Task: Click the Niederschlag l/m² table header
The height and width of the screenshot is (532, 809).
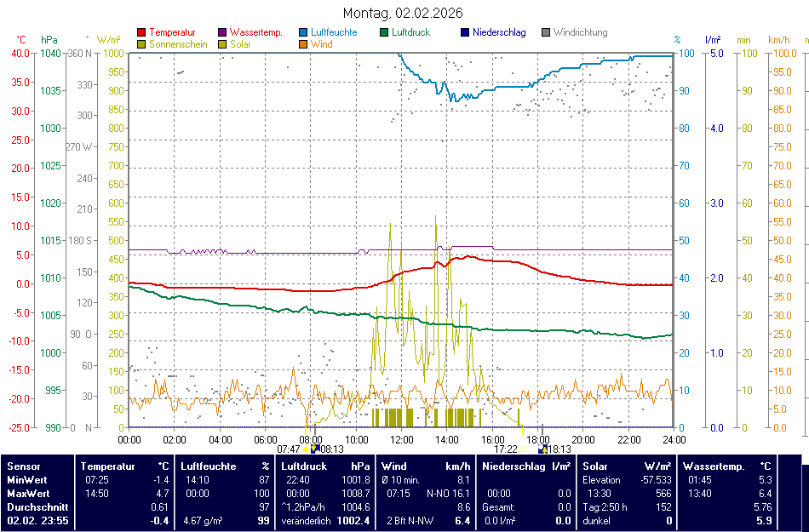Action: [x=525, y=466]
